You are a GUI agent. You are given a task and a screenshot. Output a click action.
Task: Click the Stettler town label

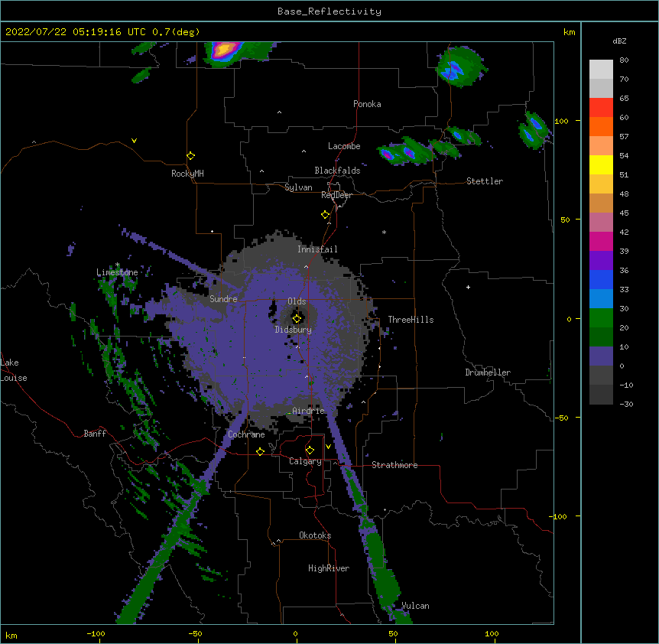[x=485, y=181]
